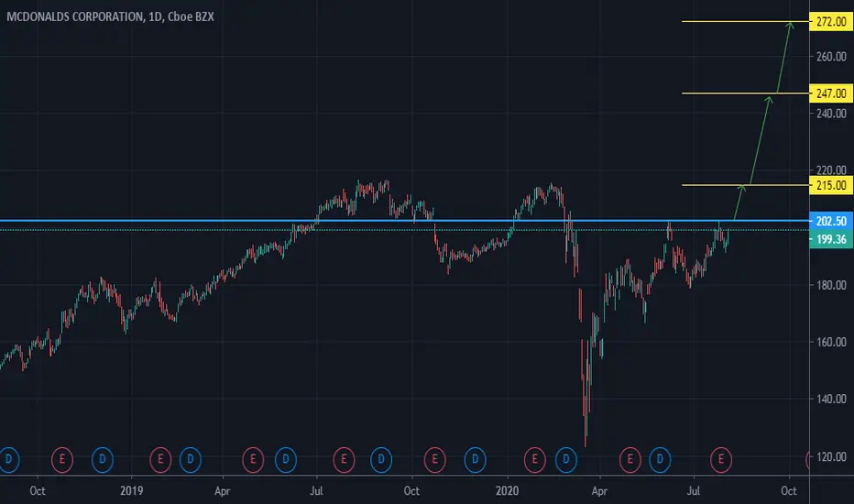854x504 pixels.
Task: Click the first Oct label before 2019
Action: [38, 491]
